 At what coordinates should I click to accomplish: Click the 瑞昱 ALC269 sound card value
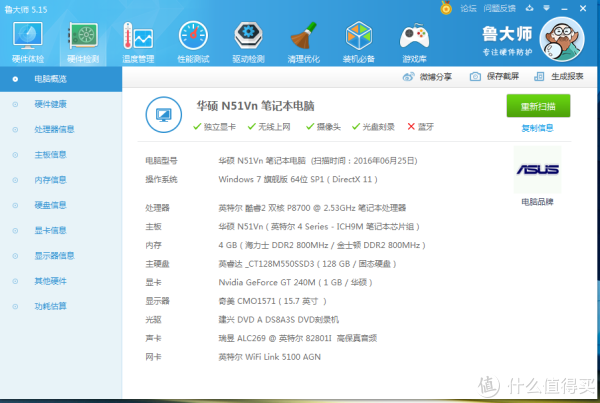coord(298,338)
